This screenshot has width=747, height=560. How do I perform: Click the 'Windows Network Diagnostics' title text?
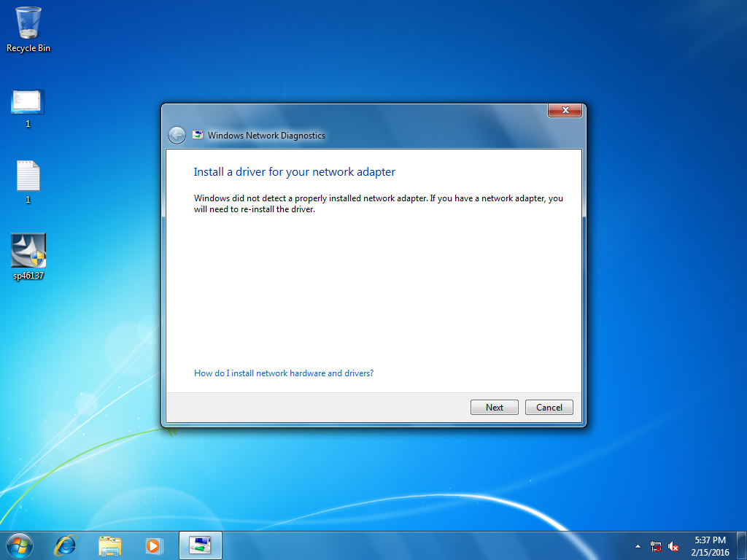point(266,135)
